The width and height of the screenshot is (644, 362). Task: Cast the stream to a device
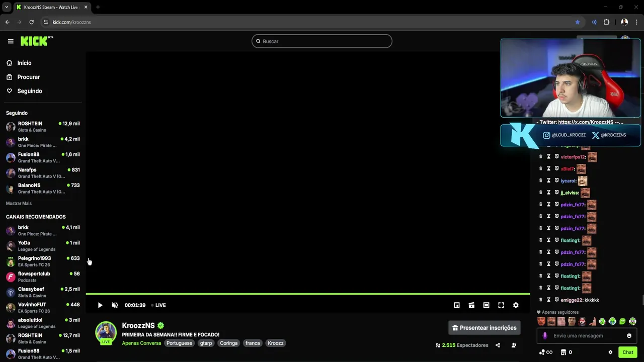point(471,305)
